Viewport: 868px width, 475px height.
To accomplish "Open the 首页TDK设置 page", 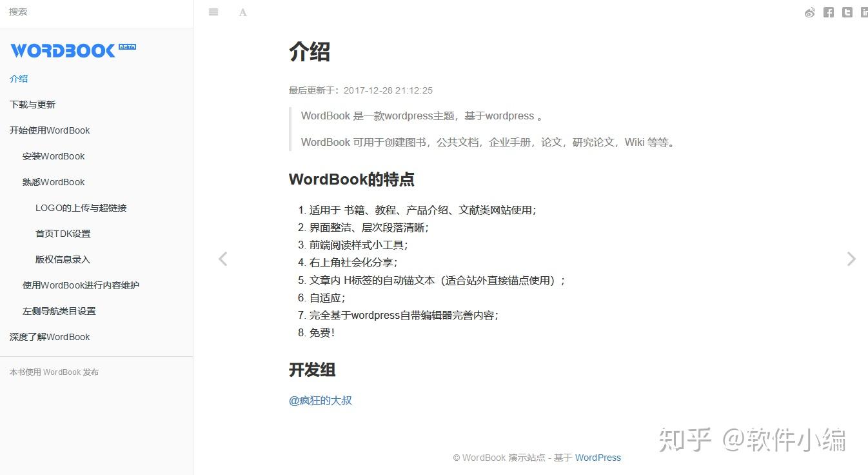I will (63, 234).
